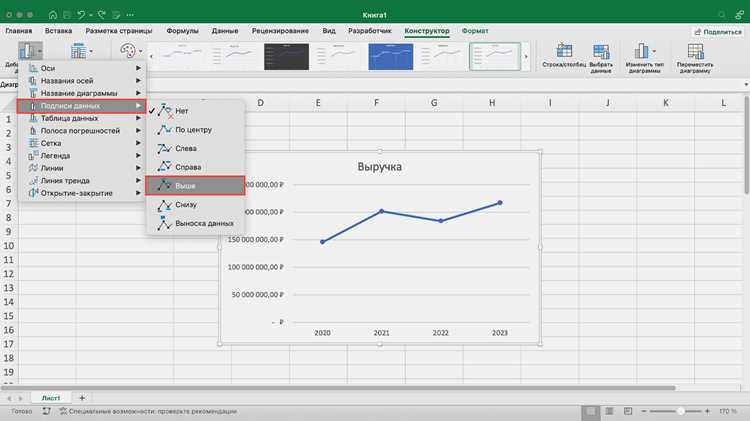Image resolution: width=750 pixels, height=421 pixels.
Task: Choose 'Выноска данных' option
Action: coord(195,223)
